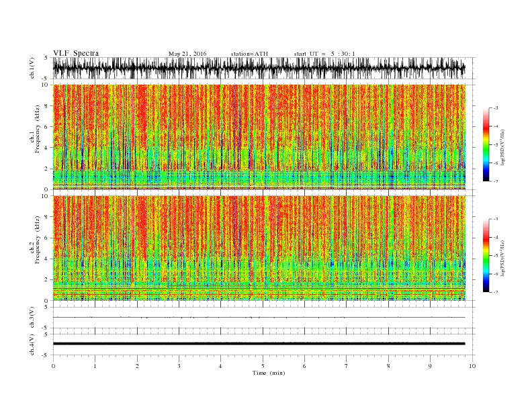Click the "-4" label on lower color bar
This screenshot has width=532, height=411.
click(496, 237)
